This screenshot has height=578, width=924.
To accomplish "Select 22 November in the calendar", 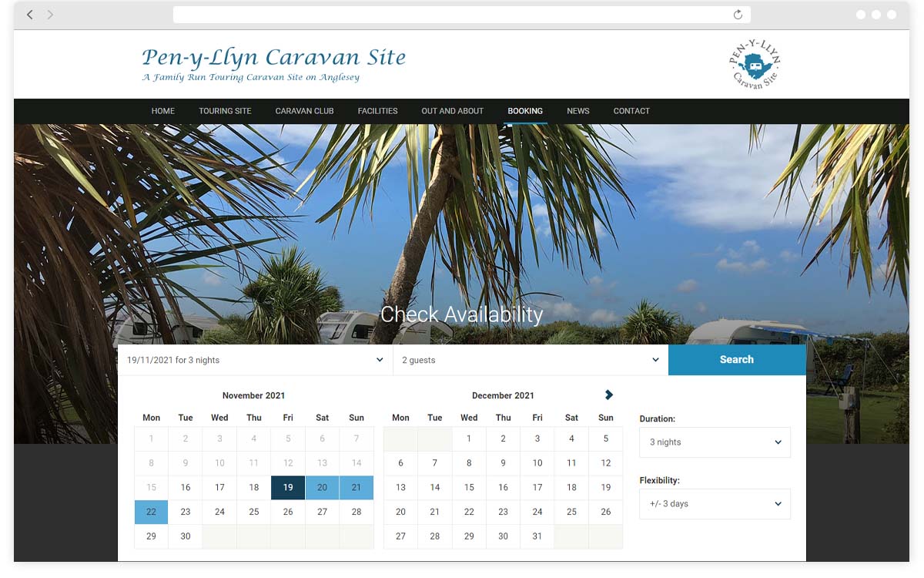I will 152,512.
